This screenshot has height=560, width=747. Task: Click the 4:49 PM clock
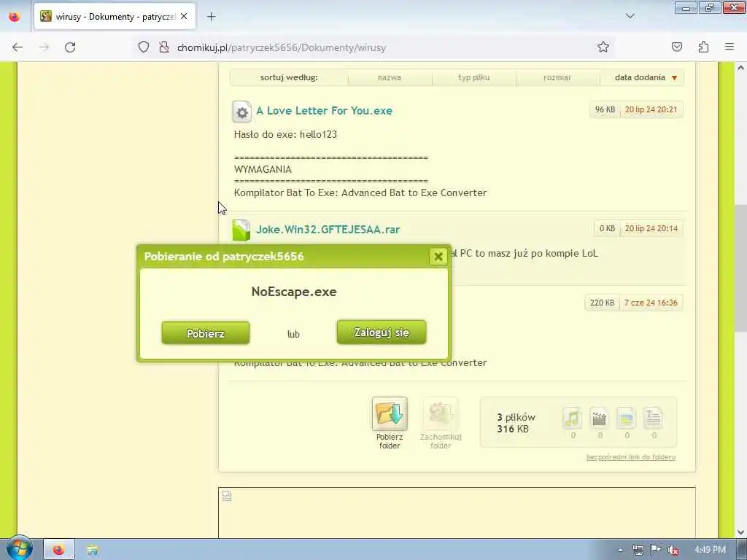pyautogui.click(x=710, y=550)
